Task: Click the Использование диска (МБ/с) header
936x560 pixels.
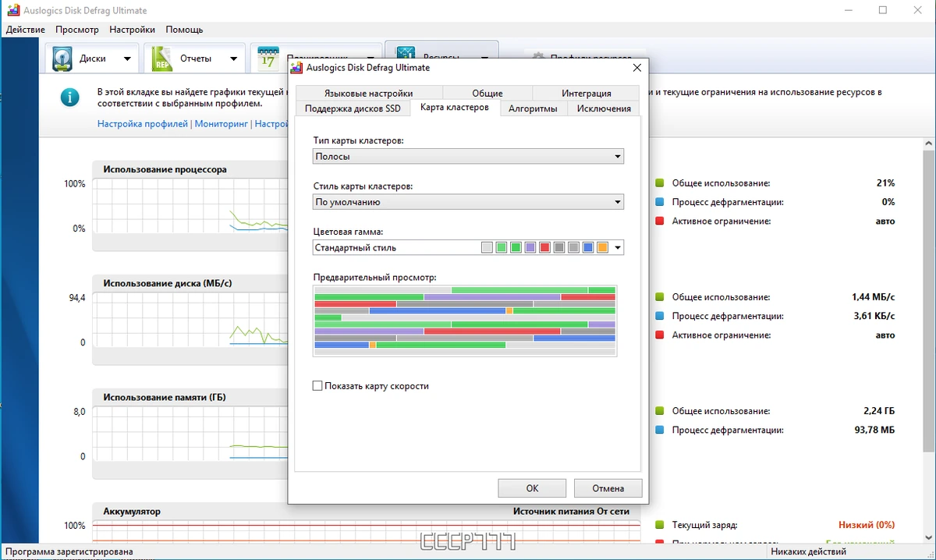Action: click(x=168, y=284)
